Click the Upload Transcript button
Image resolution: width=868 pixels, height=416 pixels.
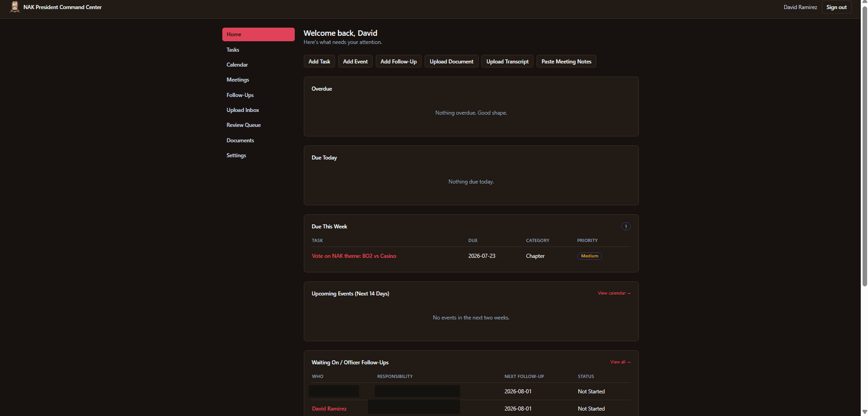[x=507, y=62]
